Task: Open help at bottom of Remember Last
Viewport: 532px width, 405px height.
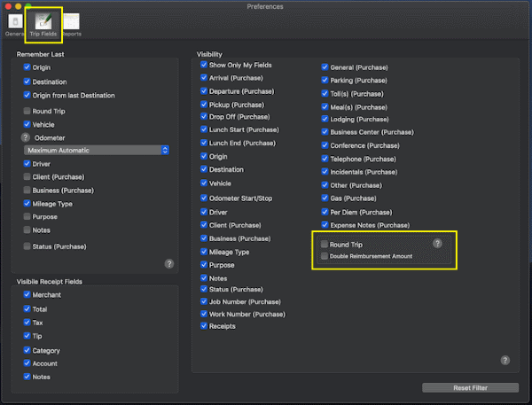Action: 168,264
